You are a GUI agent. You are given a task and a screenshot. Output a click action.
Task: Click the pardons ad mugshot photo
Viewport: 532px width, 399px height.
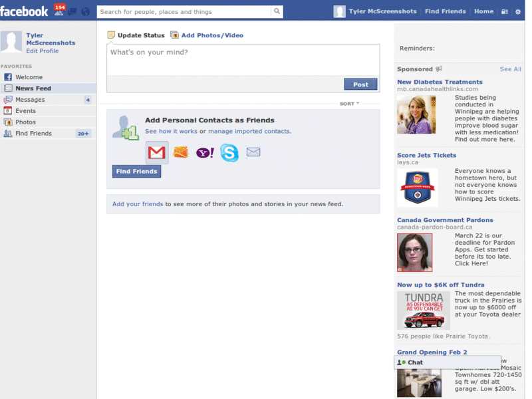[x=414, y=253]
